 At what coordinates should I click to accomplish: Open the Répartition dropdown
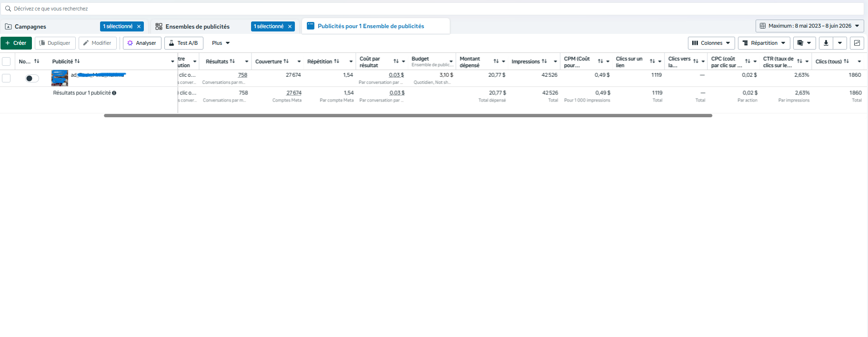tap(764, 43)
